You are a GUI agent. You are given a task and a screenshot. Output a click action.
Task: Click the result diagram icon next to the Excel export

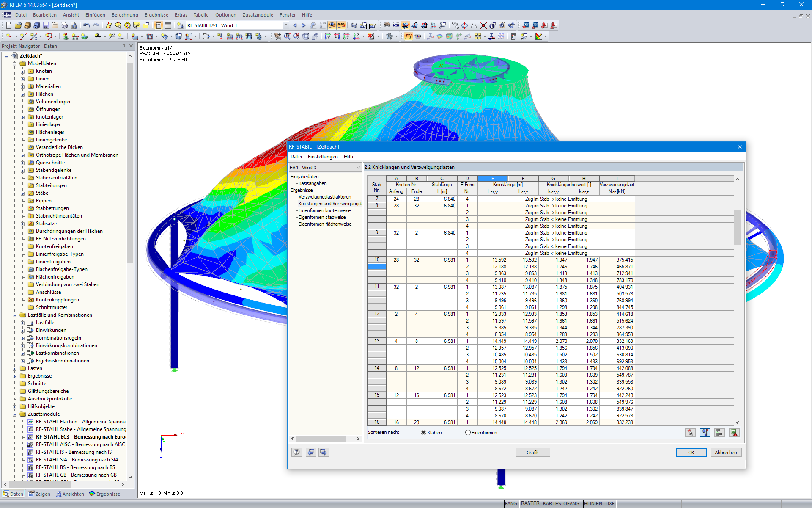[x=719, y=433]
